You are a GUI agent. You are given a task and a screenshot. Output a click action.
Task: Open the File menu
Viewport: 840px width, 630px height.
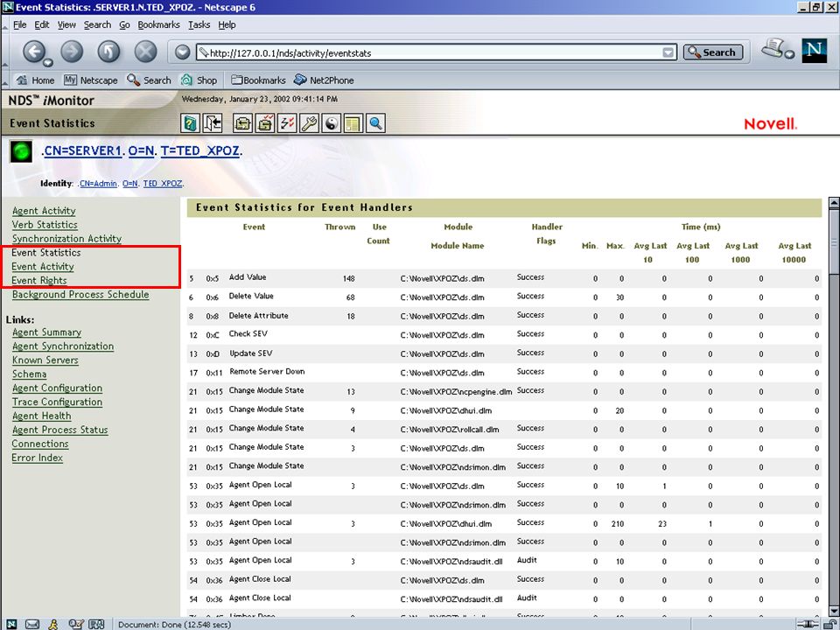[x=20, y=24]
